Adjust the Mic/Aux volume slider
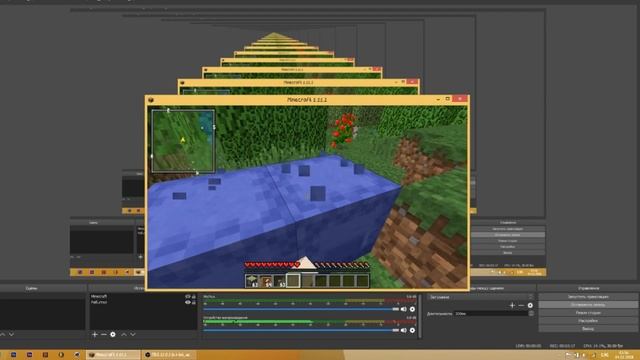Image resolution: width=640 pixels, height=360 pixels. coord(301,309)
